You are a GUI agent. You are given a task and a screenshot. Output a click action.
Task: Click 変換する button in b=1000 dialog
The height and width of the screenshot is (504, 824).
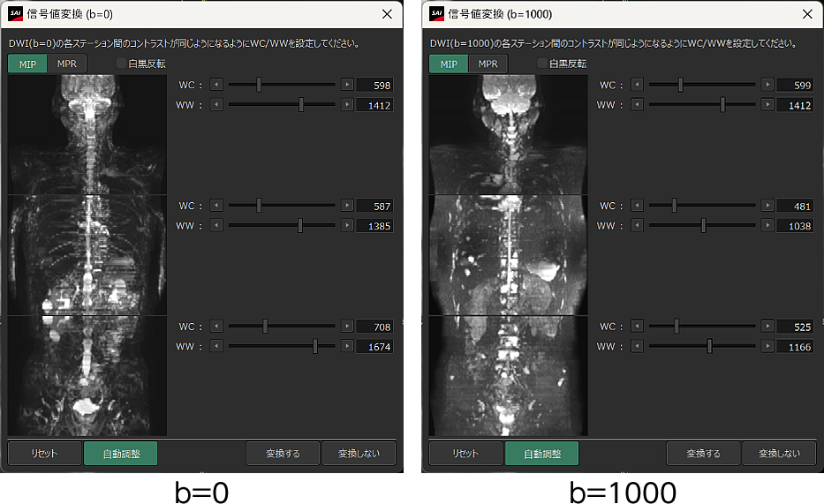[703, 454]
